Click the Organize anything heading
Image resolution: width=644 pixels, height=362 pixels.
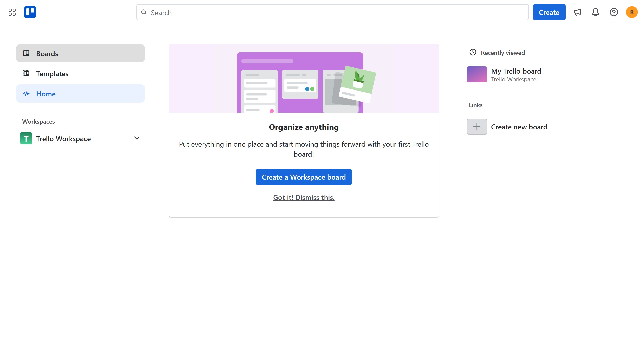[304, 127]
